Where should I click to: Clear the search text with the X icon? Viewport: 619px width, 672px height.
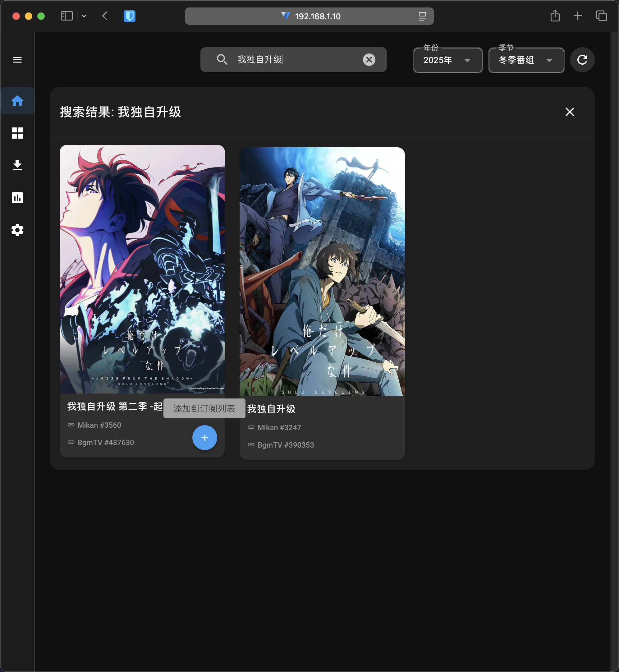tap(369, 60)
